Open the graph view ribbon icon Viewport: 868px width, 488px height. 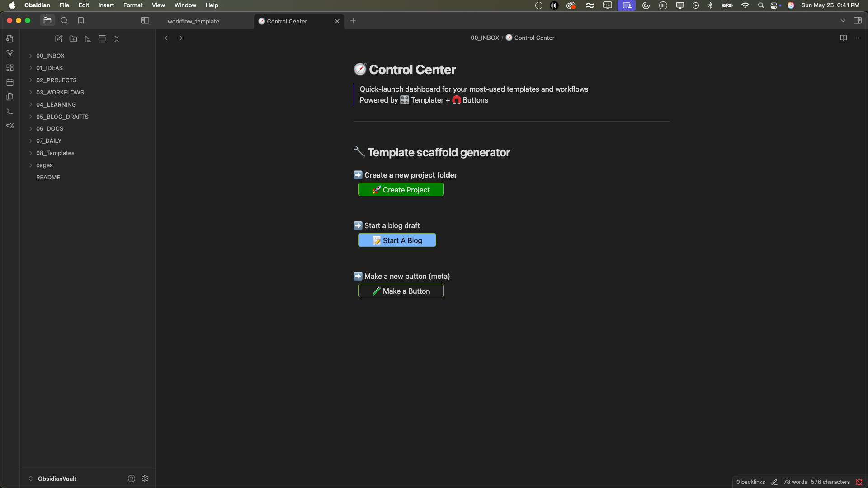click(x=10, y=53)
